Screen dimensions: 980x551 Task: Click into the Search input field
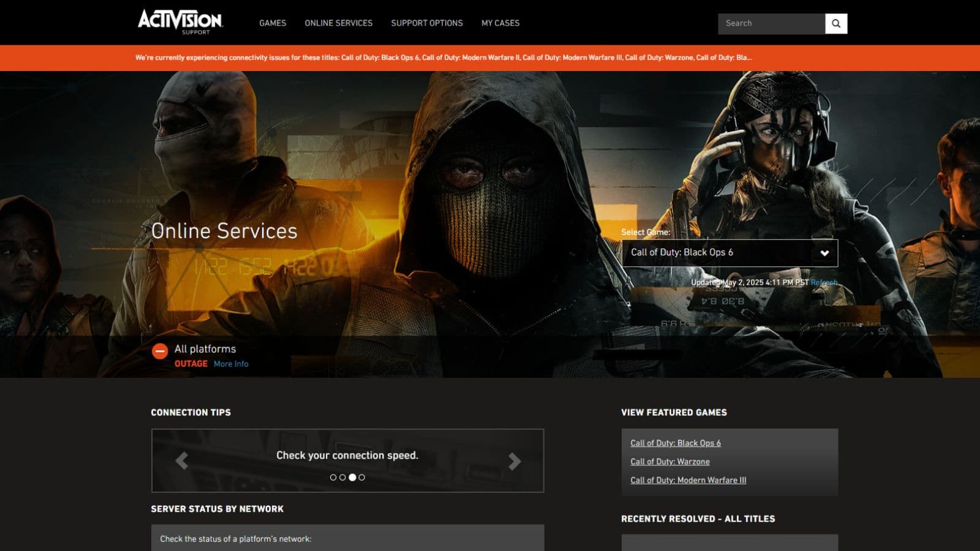click(x=771, y=24)
